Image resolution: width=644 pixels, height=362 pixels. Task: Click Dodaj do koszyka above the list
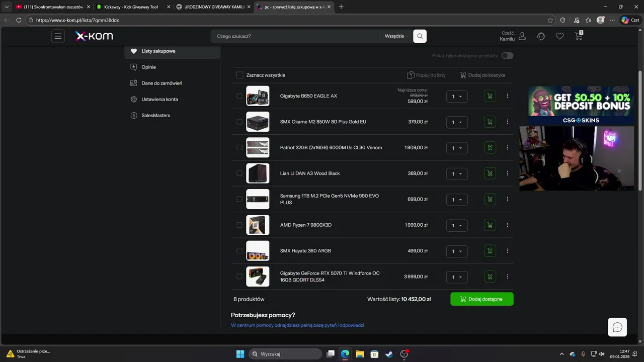tap(482, 75)
